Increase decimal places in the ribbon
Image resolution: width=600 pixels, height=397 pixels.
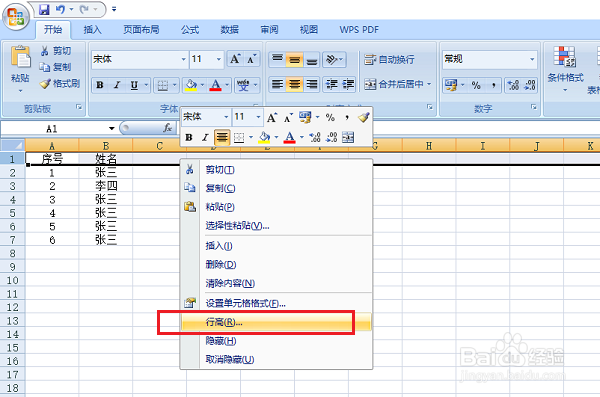[x=513, y=85]
